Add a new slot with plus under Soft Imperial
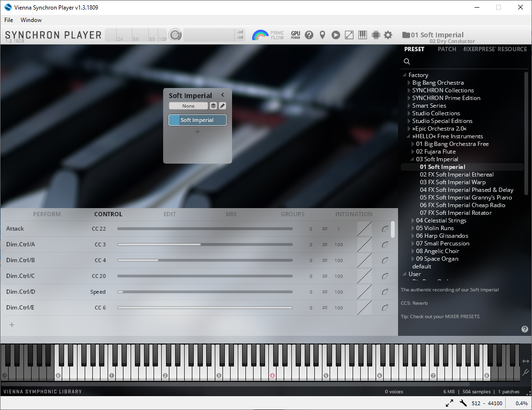Viewport: 532px width, 410px height. (x=198, y=132)
